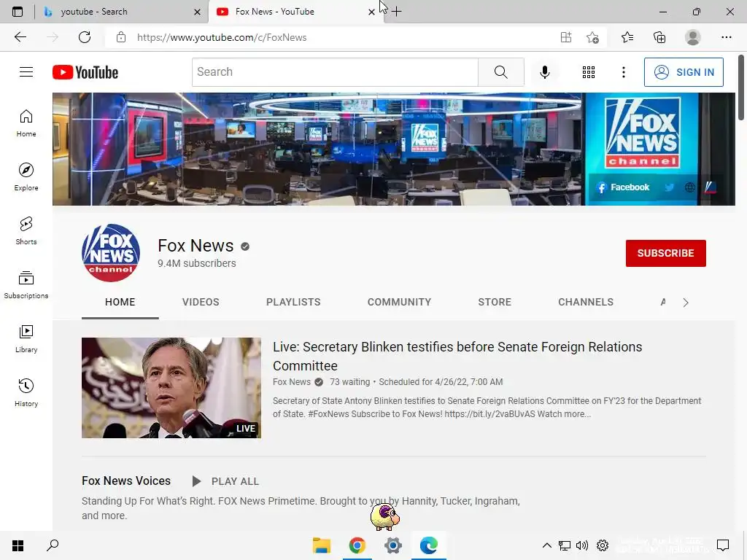Open the Windows Start menu
This screenshot has height=560, width=747.
[x=18, y=545]
